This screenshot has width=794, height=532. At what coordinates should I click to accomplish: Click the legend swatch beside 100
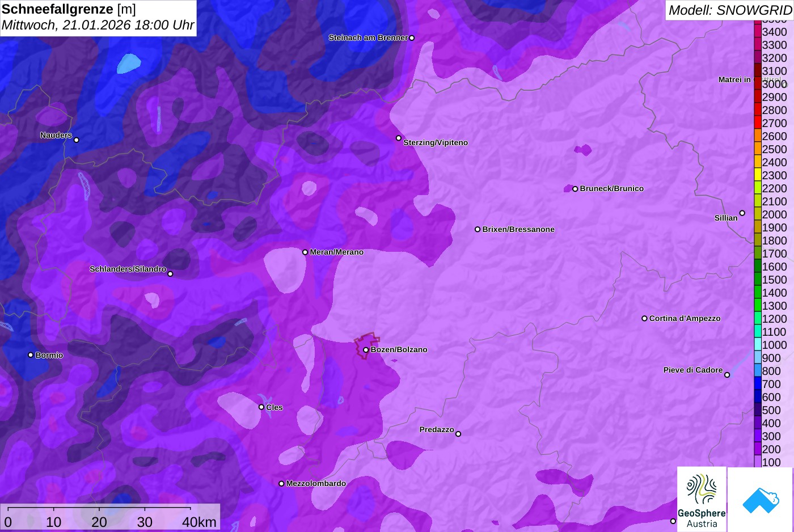coord(757,462)
